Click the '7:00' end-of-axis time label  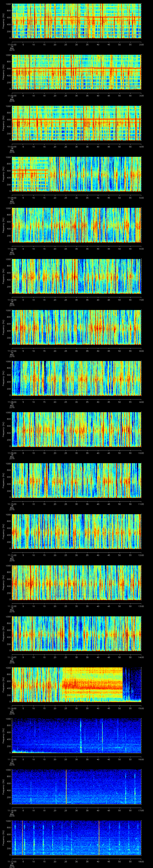[141, 300]
